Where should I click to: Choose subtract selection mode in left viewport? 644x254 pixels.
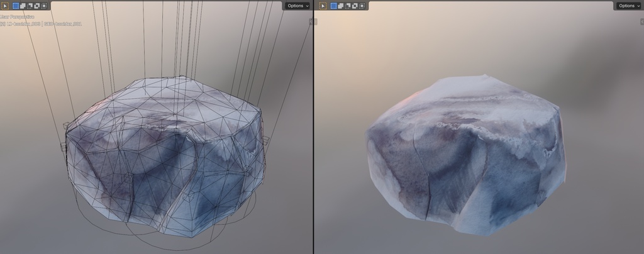tap(30, 6)
